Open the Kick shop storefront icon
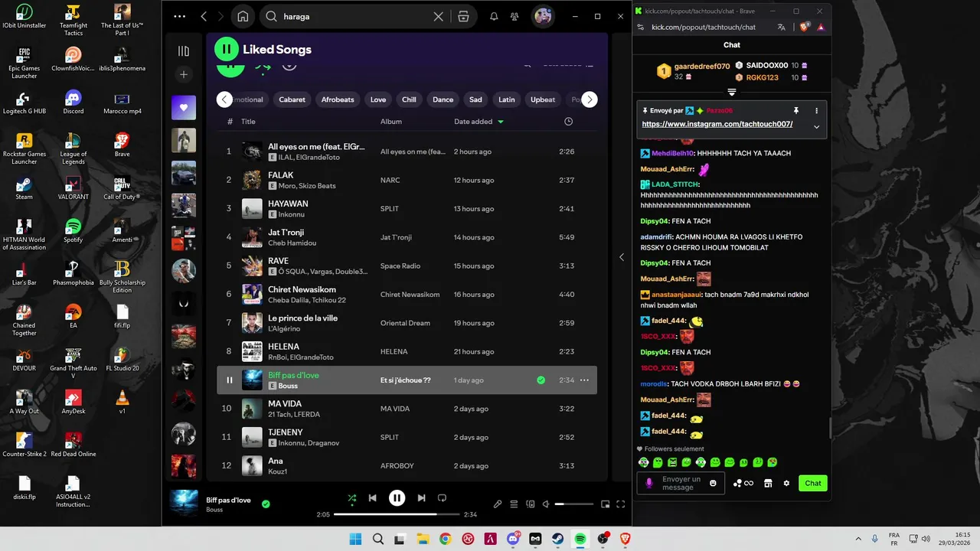Image resolution: width=980 pixels, height=551 pixels. 768,483
